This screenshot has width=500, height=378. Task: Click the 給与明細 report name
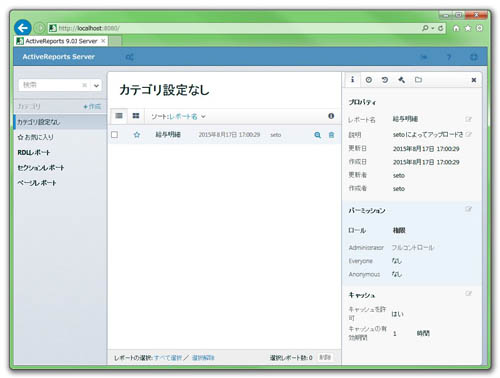tap(168, 135)
